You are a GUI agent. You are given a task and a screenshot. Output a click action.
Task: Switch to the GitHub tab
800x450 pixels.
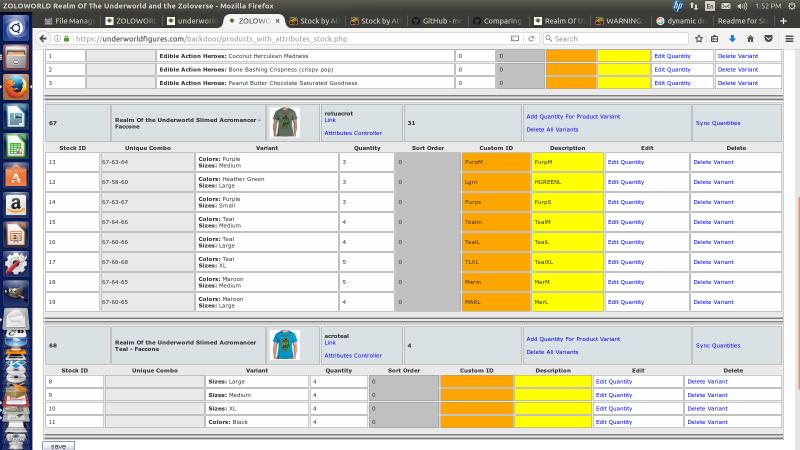coord(437,21)
